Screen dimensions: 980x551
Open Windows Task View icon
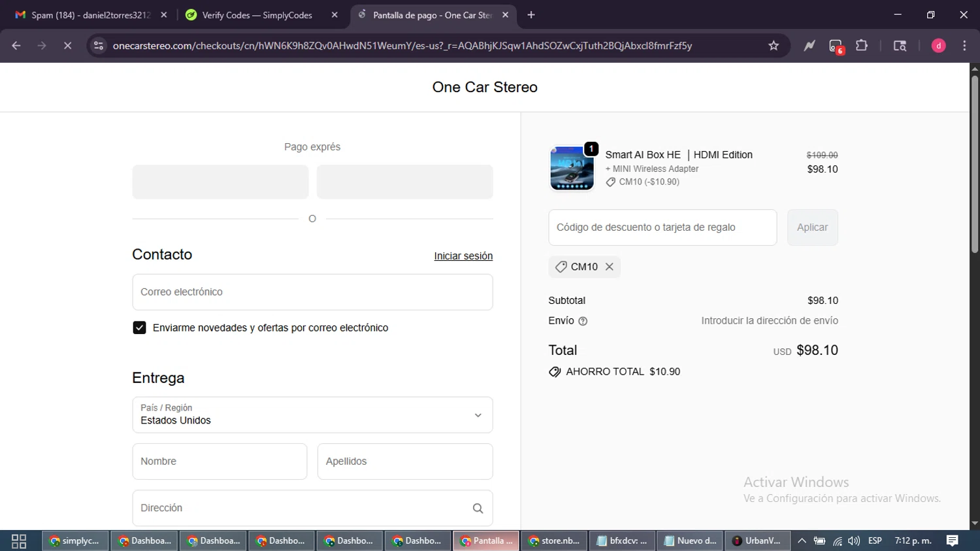[x=19, y=541]
